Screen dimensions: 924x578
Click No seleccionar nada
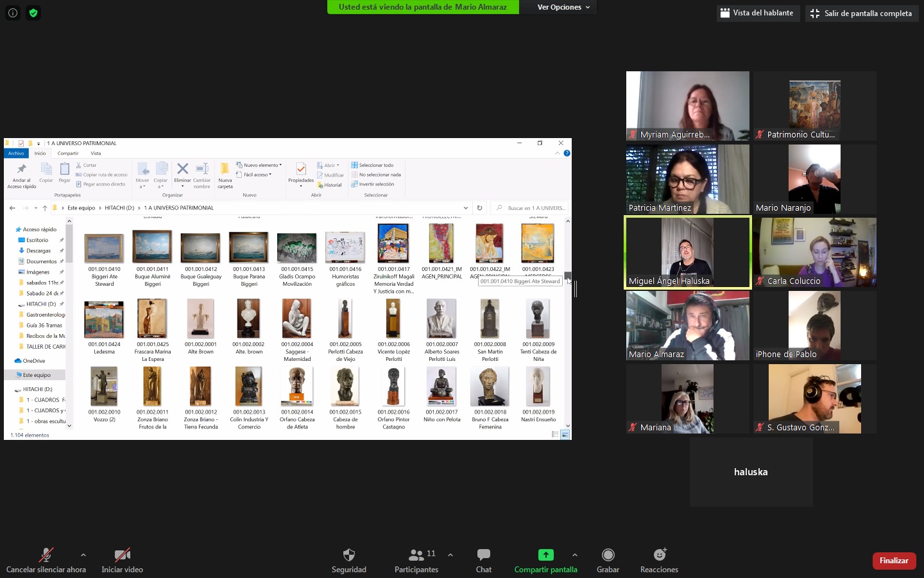coord(376,175)
